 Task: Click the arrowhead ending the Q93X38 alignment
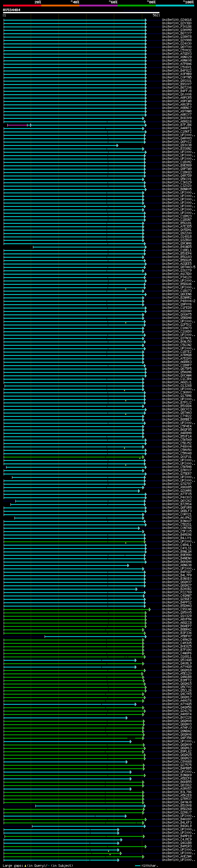click(x=118, y=146)
